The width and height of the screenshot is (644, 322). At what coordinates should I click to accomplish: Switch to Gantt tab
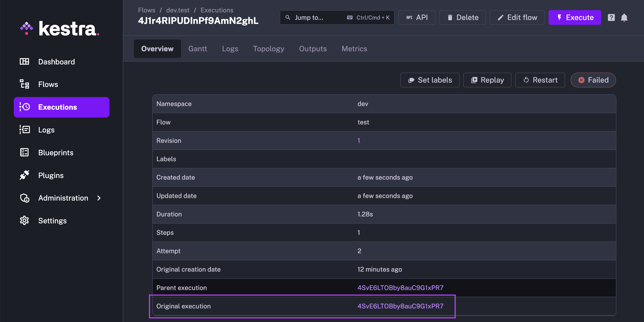tap(198, 48)
